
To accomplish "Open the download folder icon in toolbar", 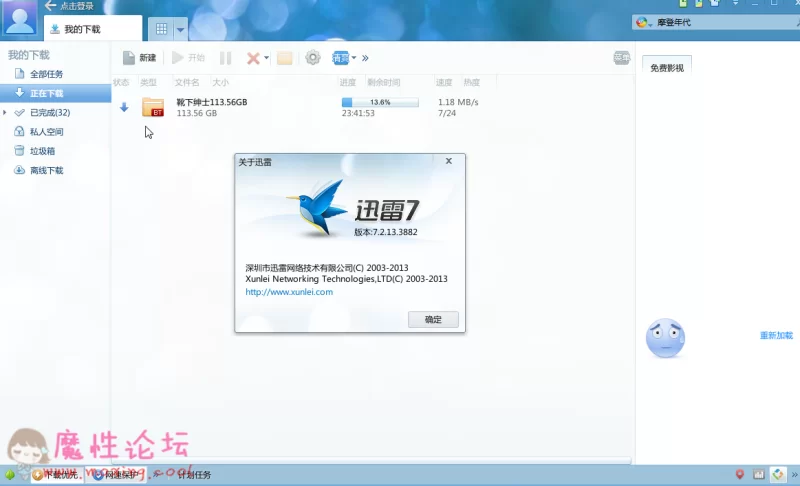I will pos(285,58).
